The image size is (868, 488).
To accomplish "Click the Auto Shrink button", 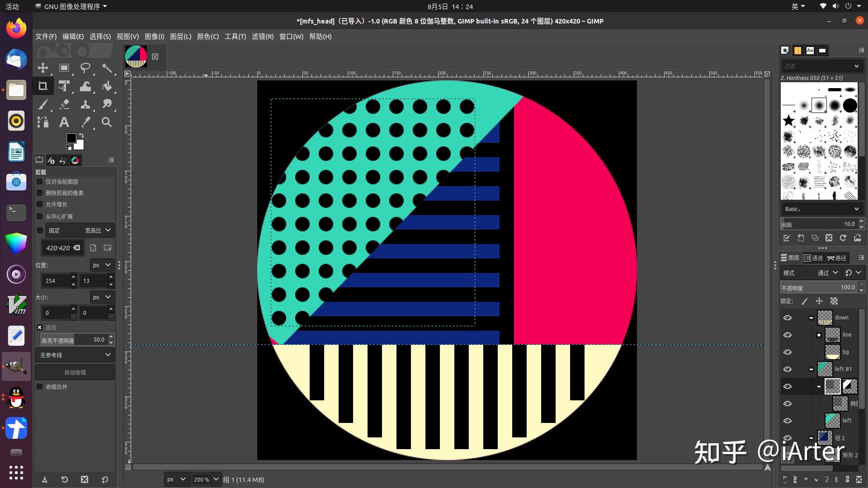I will coord(75,372).
